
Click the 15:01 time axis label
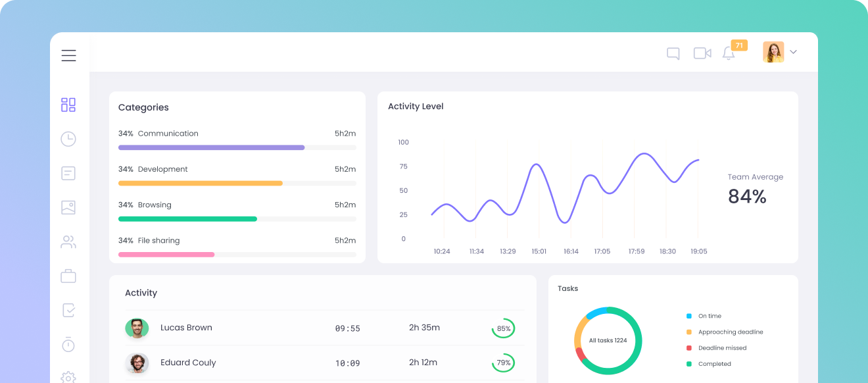tap(539, 251)
